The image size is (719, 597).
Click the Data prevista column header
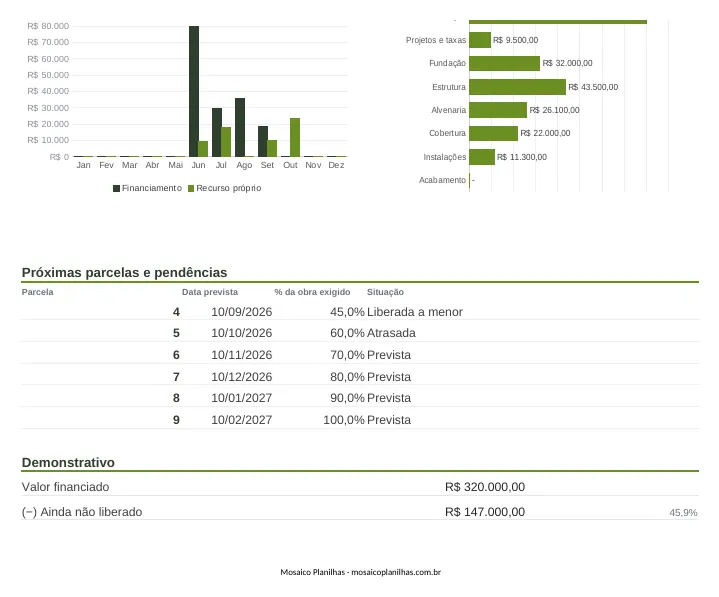210,292
